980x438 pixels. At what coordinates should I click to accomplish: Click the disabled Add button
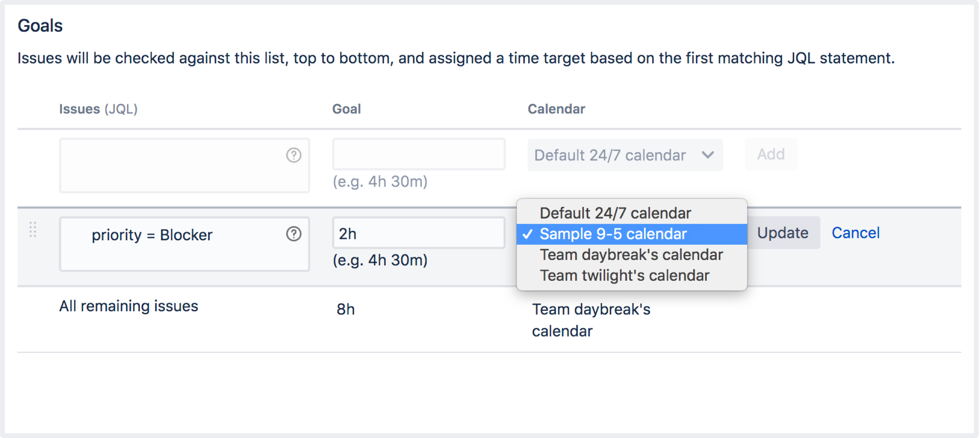(771, 154)
